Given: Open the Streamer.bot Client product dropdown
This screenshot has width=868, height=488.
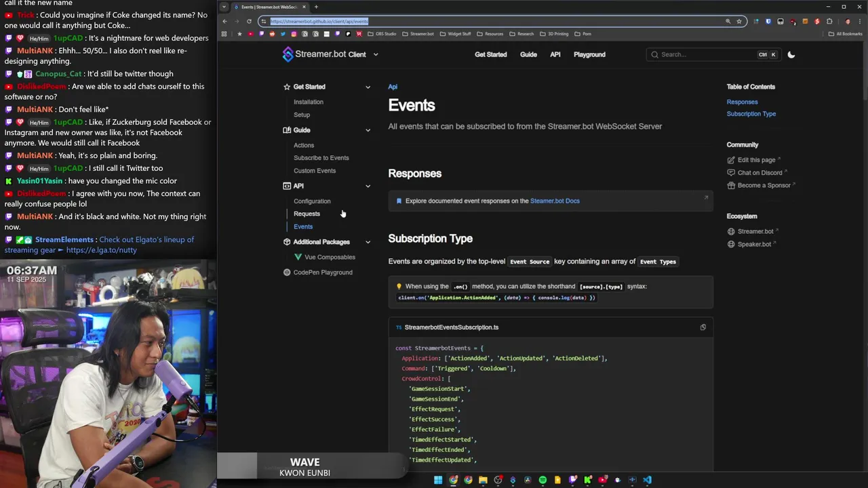Looking at the screenshot, I should tap(376, 54).
